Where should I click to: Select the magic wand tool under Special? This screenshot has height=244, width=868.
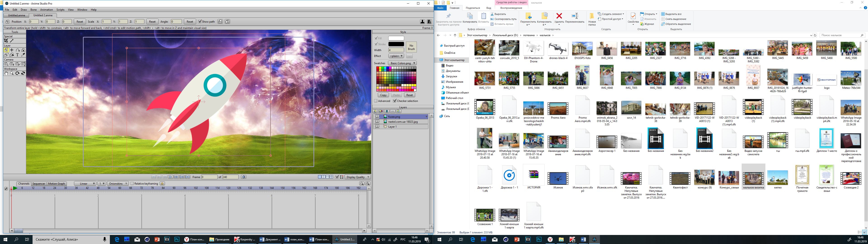pyautogui.click(x=12, y=40)
